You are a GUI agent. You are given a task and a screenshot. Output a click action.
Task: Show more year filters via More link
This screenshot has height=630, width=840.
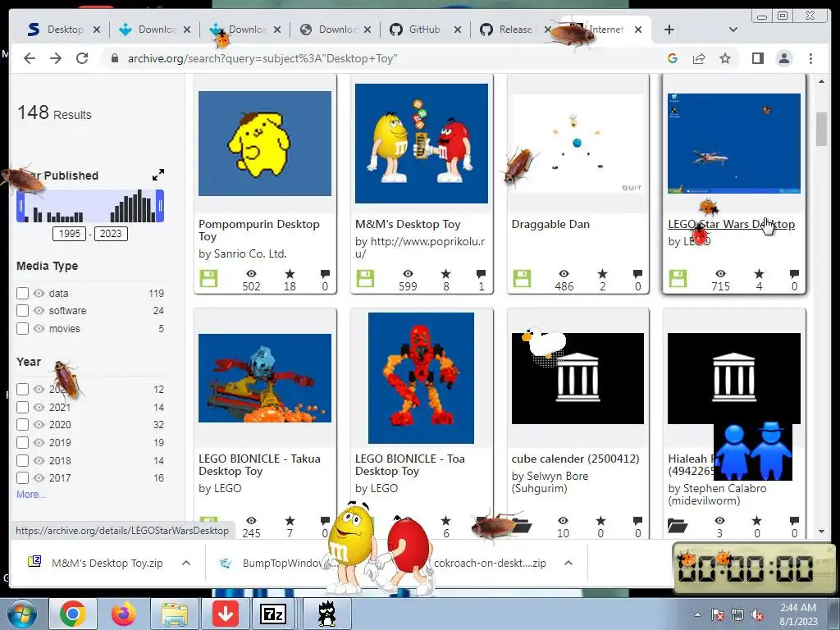point(31,495)
